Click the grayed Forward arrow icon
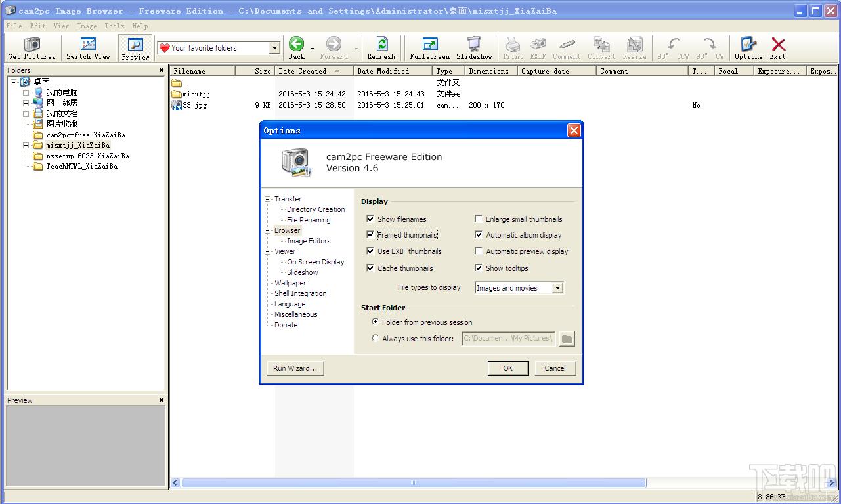The width and height of the screenshot is (841, 504). [x=334, y=44]
